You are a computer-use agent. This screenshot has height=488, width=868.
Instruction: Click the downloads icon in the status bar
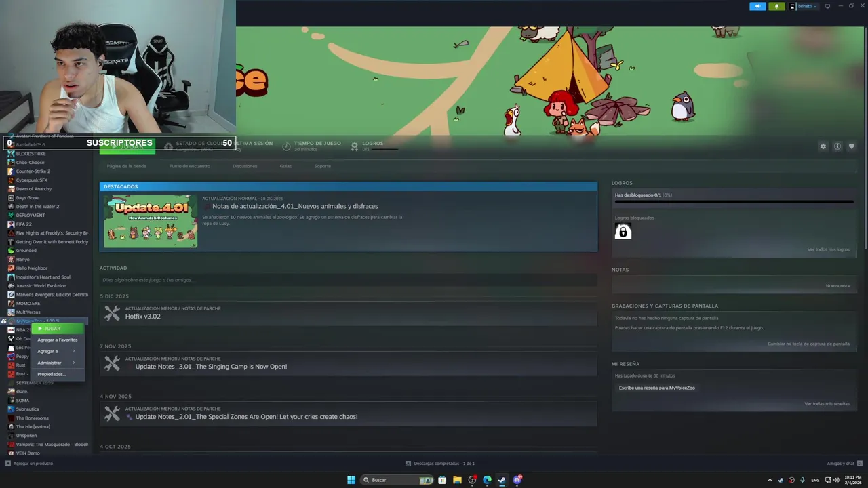tap(408, 464)
